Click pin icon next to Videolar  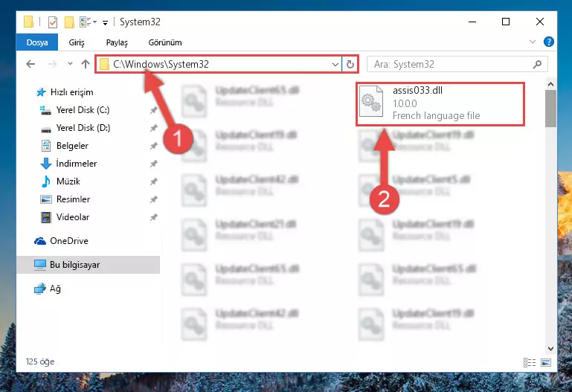(x=153, y=217)
